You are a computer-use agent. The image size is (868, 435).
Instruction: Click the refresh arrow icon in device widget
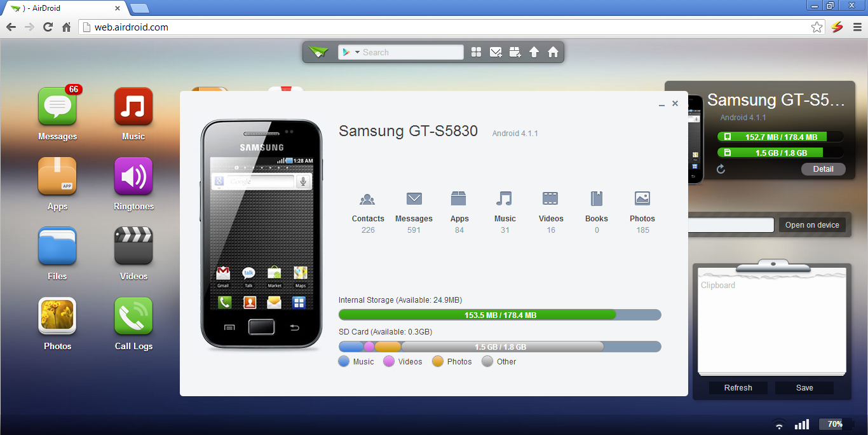tap(721, 169)
